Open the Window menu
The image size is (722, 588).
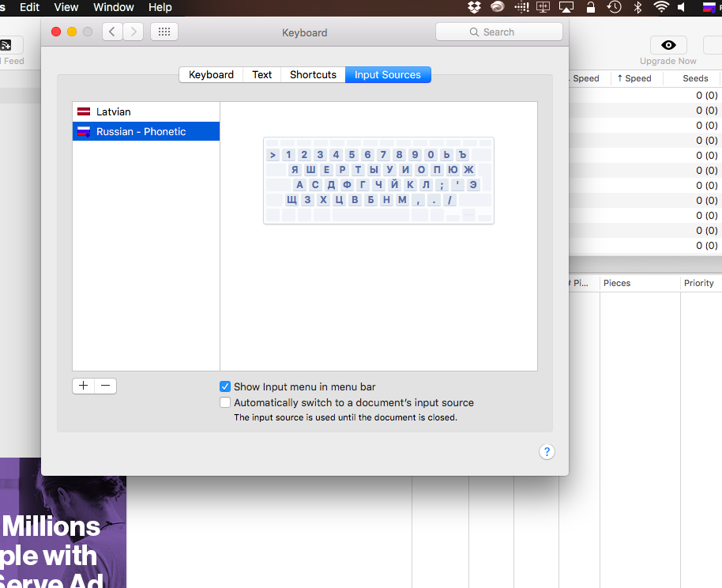pyautogui.click(x=113, y=7)
